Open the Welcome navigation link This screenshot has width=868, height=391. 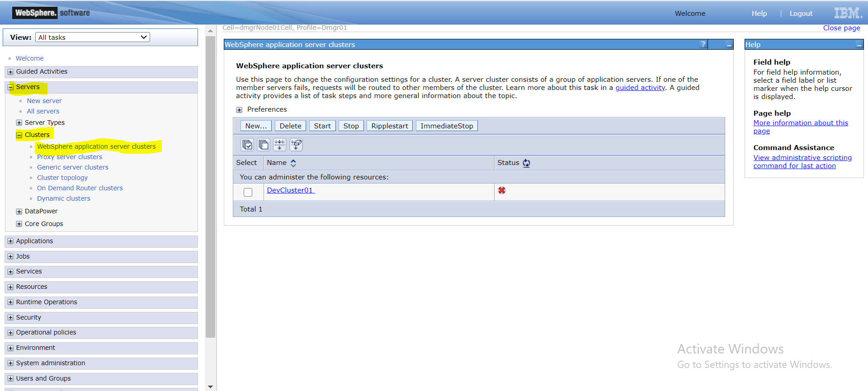click(x=30, y=58)
